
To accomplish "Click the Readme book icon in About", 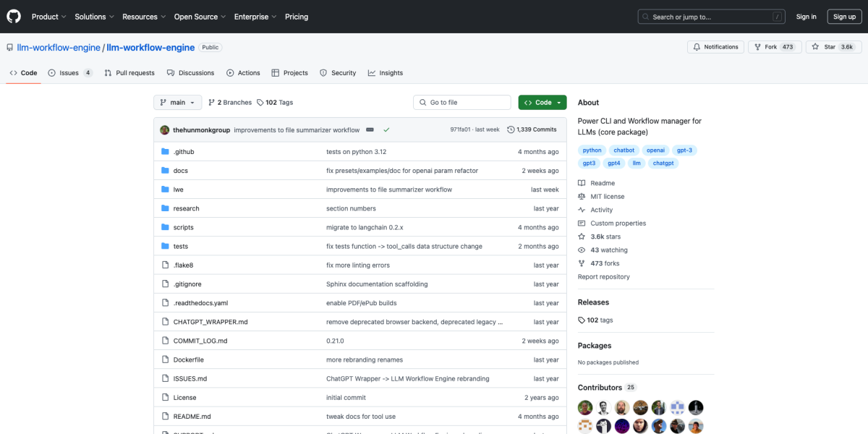I will point(581,182).
